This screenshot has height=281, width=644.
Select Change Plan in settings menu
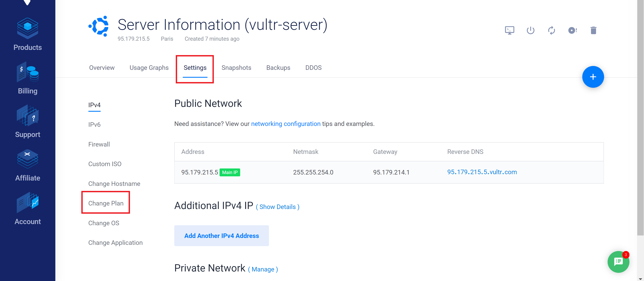[106, 203]
